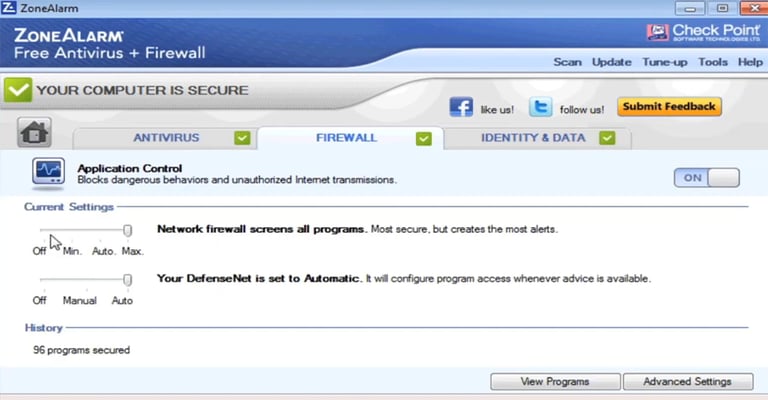The image size is (768, 400).
Task: Open the Tools menu
Action: [712, 62]
